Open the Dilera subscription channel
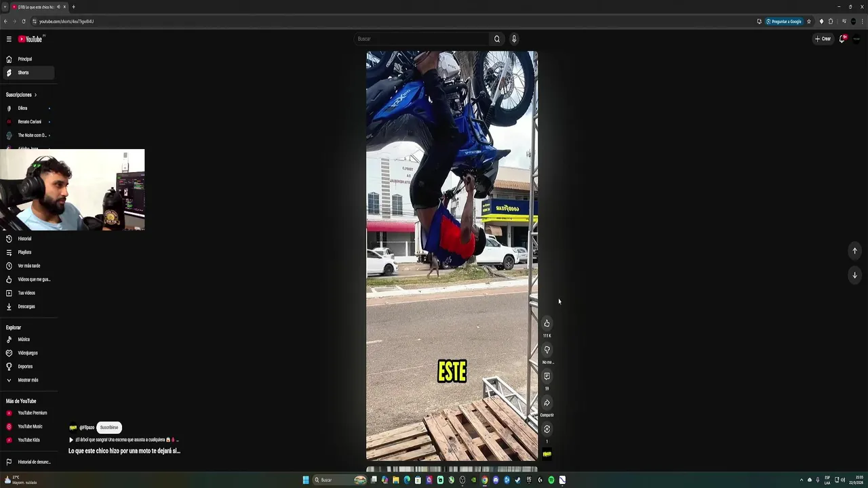 [x=27, y=108]
